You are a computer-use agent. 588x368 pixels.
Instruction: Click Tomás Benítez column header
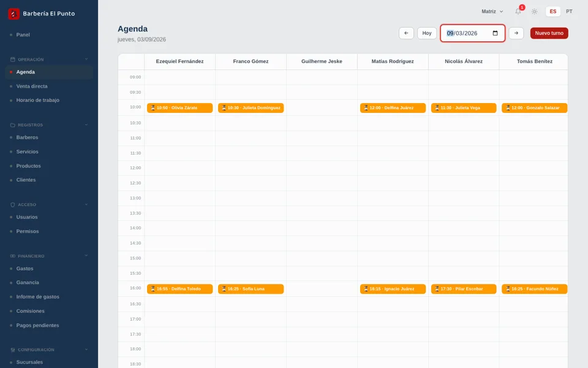(x=534, y=61)
